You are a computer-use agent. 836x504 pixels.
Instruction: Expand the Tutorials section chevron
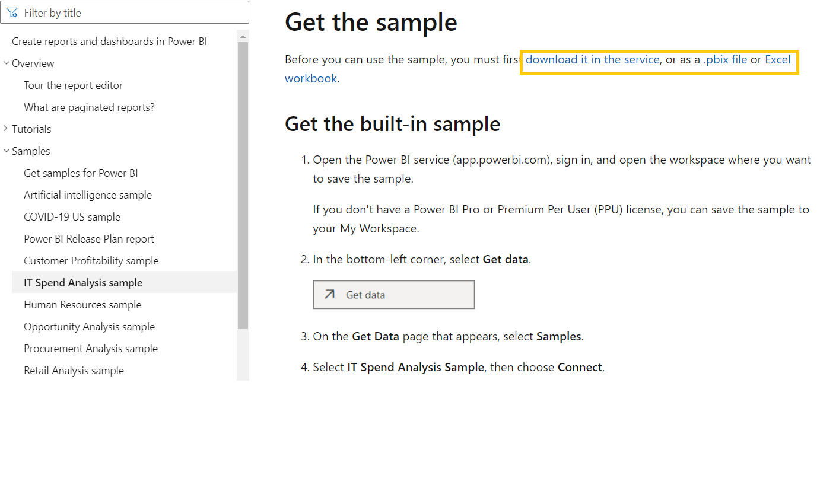point(6,129)
